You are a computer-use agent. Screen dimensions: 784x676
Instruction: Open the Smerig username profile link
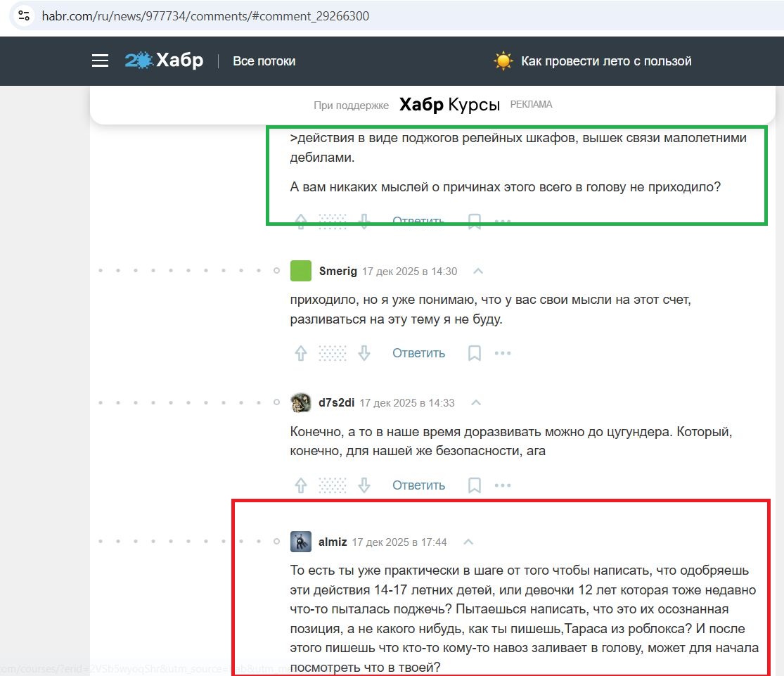(x=338, y=272)
